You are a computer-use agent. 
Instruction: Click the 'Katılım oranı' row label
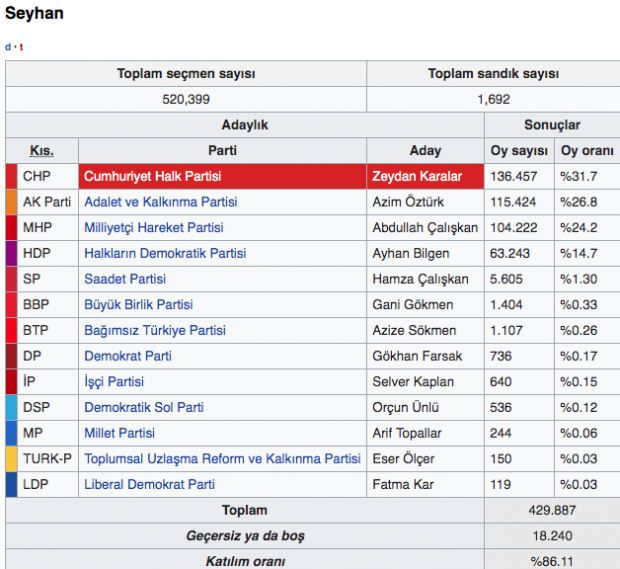pos(245,561)
